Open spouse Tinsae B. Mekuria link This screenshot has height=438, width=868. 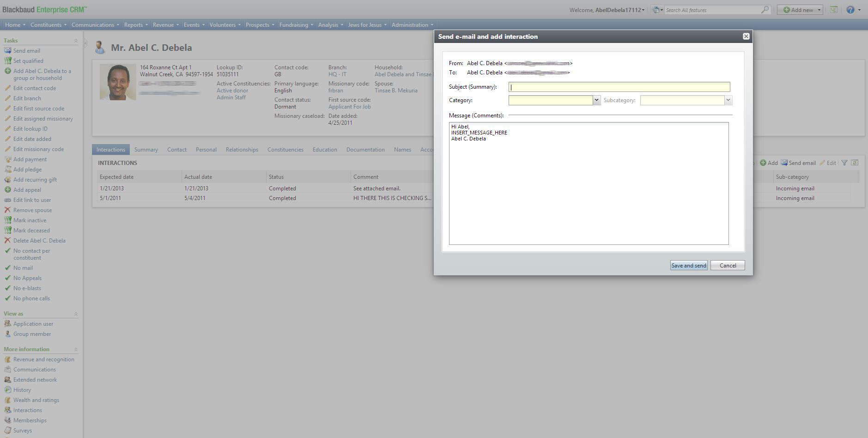pos(396,91)
